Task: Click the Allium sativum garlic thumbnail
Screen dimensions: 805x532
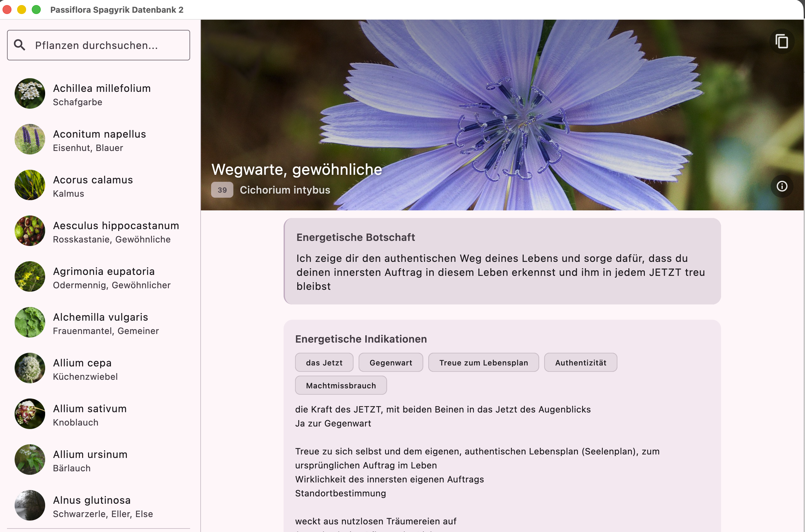Action: [30, 414]
